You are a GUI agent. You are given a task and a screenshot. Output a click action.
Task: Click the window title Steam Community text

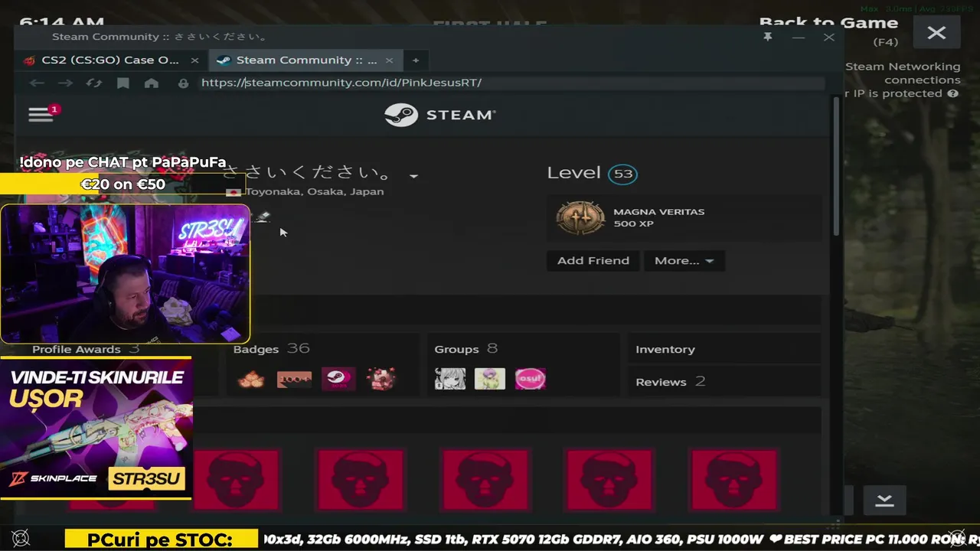[160, 37]
